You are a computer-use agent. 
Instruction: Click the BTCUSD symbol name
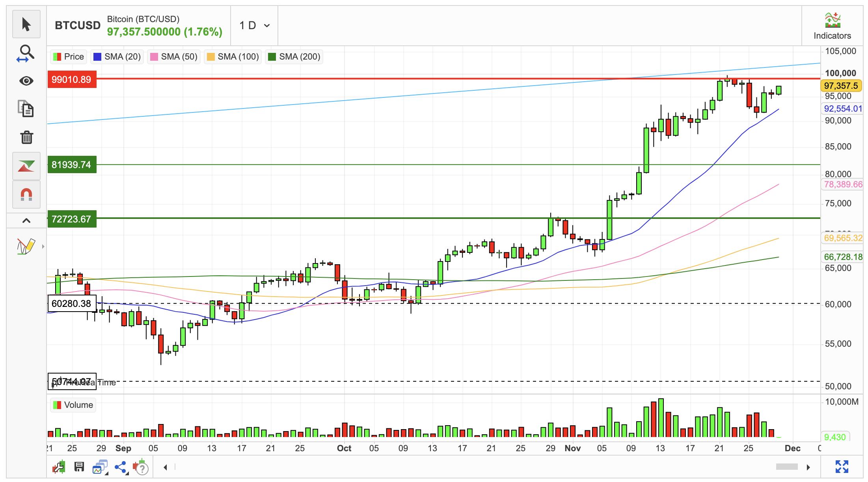point(78,25)
